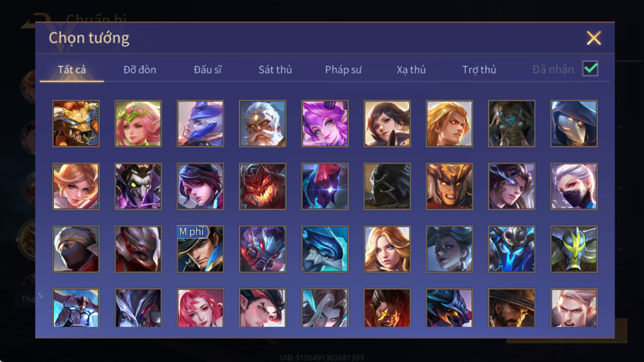This screenshot has height=362, width=644.
Task: Close the Chọn tướng dialog
Action: [x=593, y=38]
